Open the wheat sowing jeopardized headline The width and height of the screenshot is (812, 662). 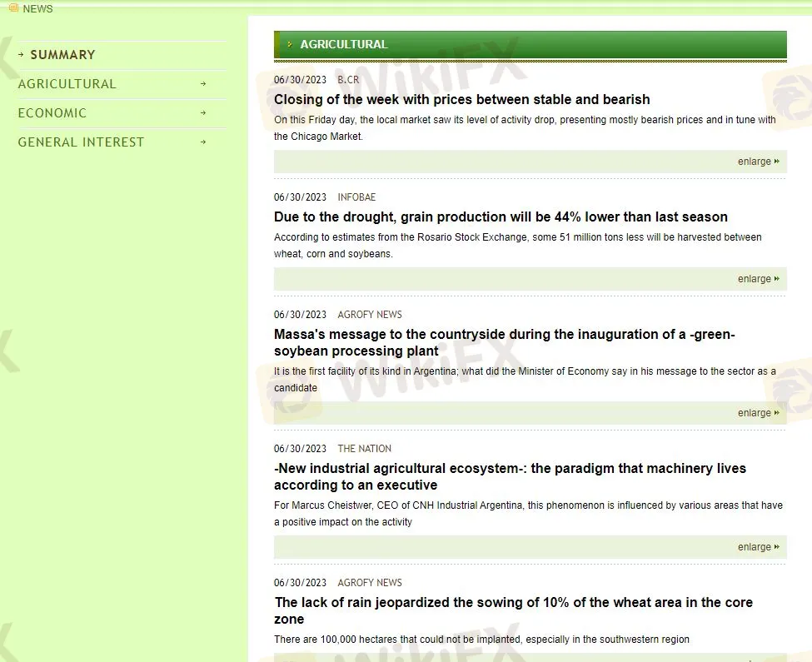[513, 610]
